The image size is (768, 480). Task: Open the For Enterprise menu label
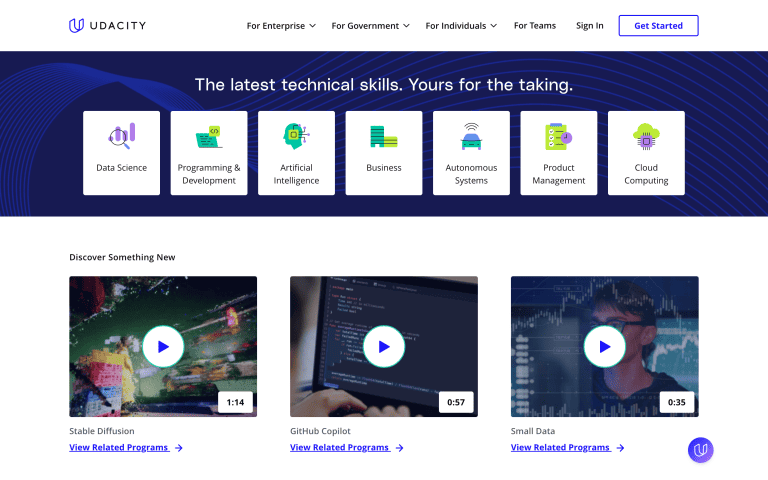click(x=276, y=25)
